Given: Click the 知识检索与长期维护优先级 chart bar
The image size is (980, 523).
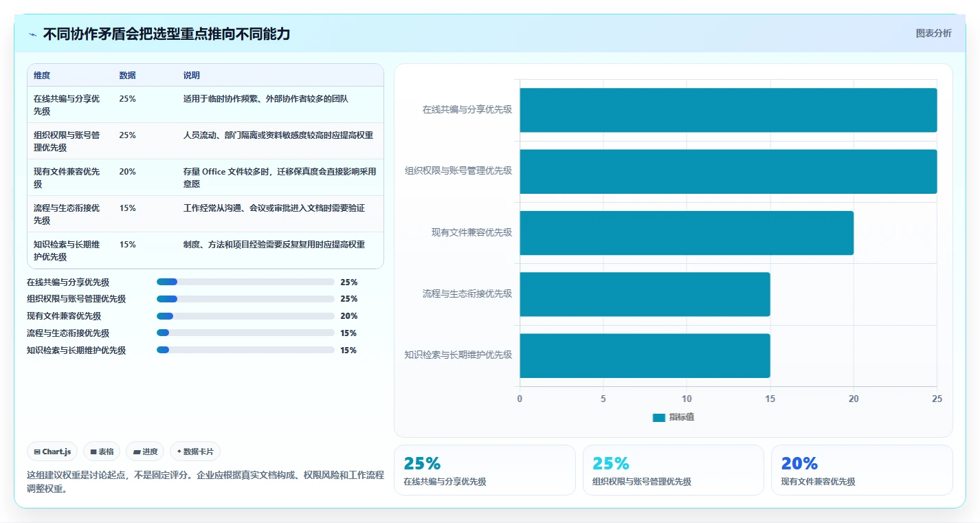Looking at the screenshot, I should tap(645, 355).
